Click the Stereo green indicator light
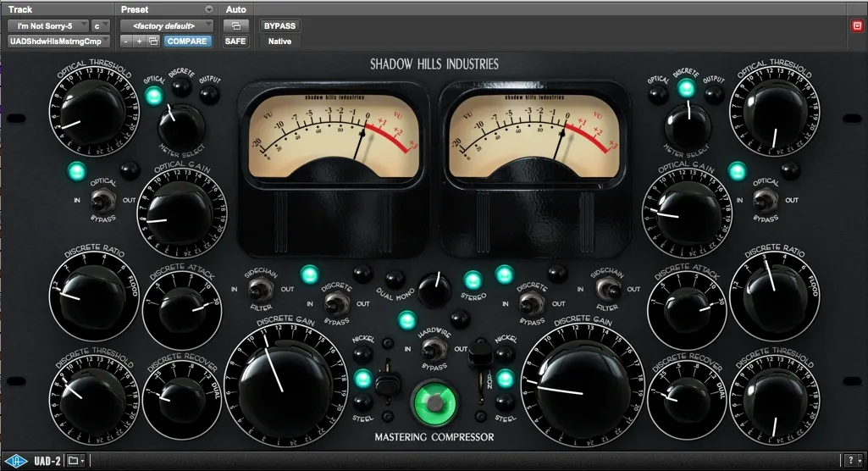The height and width of the screenshot is (471, 868). pos(473,280)
